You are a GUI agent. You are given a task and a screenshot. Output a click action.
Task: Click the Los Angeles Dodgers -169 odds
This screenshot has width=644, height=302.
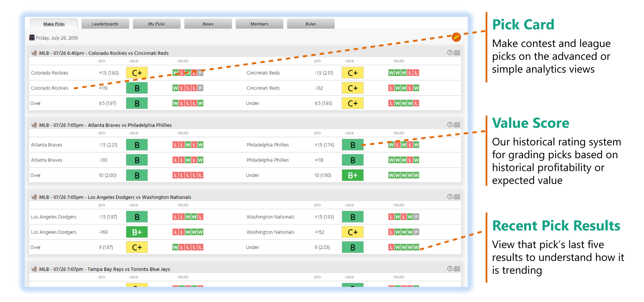click(103, 232)
